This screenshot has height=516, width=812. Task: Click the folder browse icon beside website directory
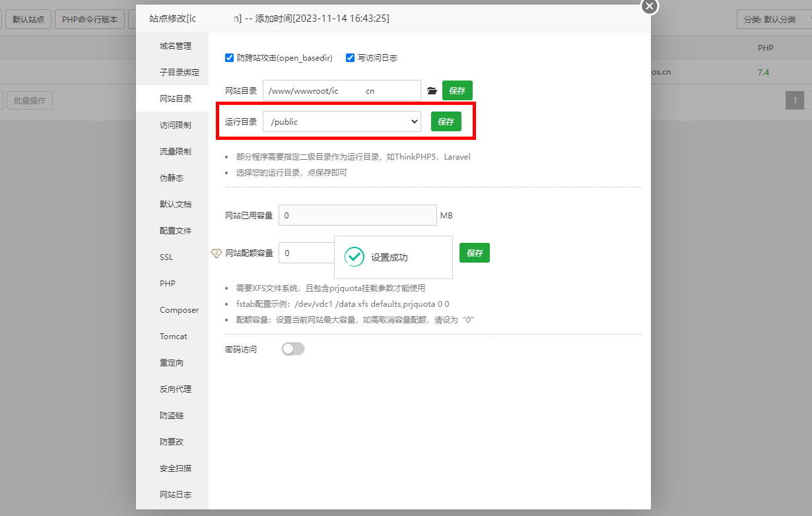point(432,91)
